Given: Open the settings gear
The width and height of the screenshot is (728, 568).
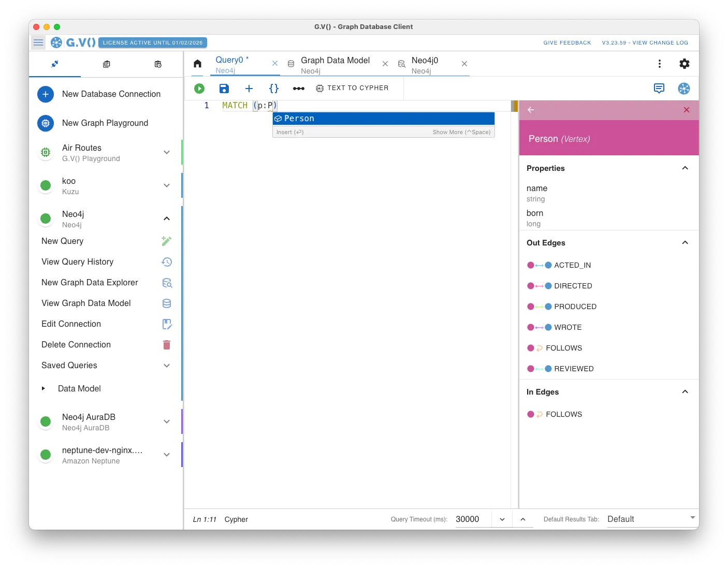Looking at the screenshot, I should (x=685, y=64).
